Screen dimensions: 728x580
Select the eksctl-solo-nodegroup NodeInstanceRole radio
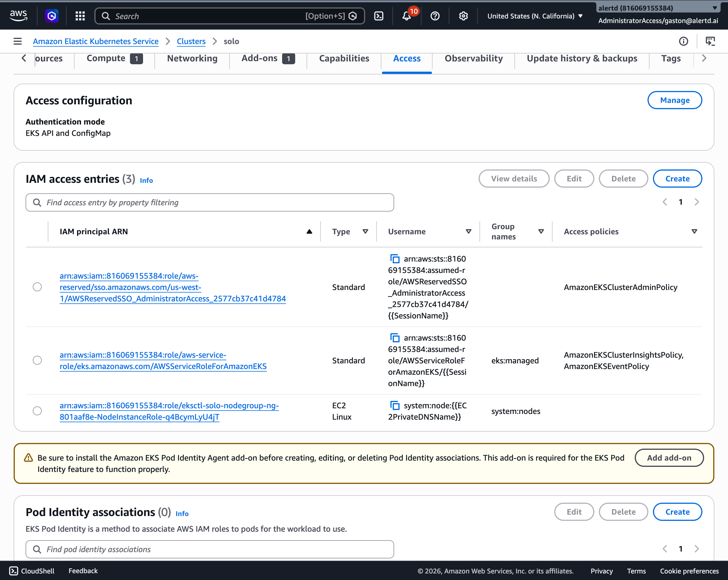(x=37, y=411)
